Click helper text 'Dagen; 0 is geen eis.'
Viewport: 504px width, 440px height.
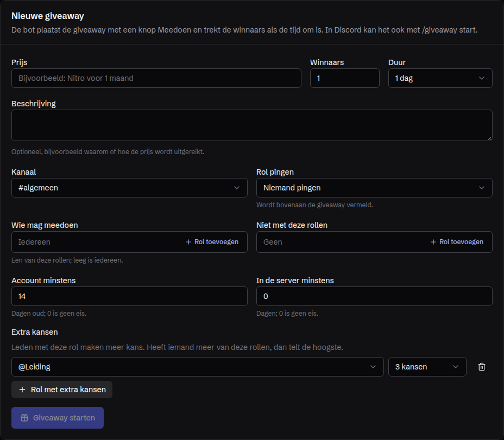[287, 314]
